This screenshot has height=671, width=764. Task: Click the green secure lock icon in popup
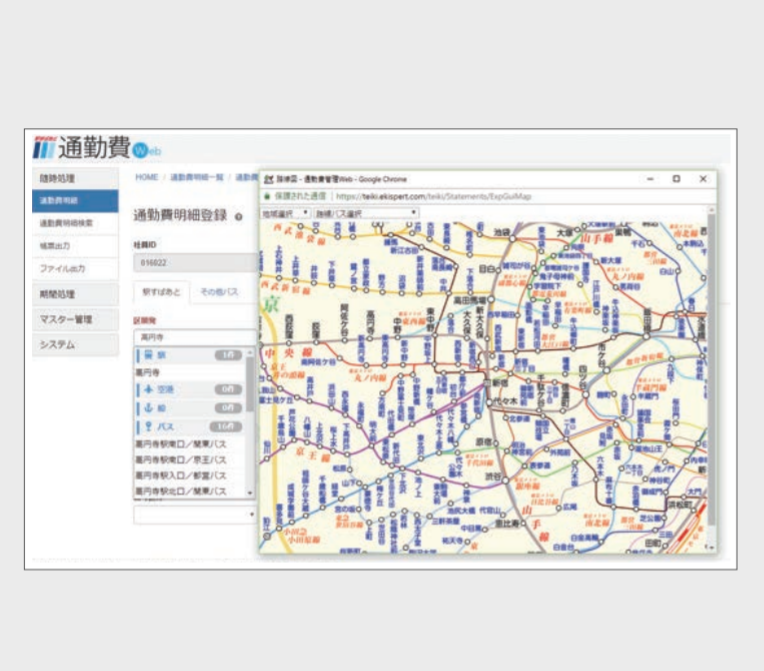[267, 196]
